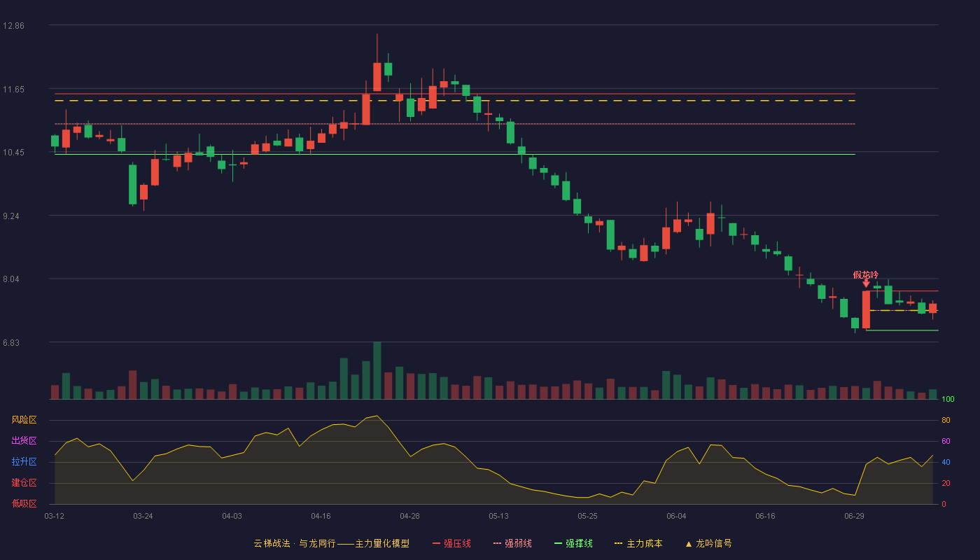This screenshot has width=980, height=560.
Task: Click the 建仓区 zone label
Action: (x=24, y=483)
